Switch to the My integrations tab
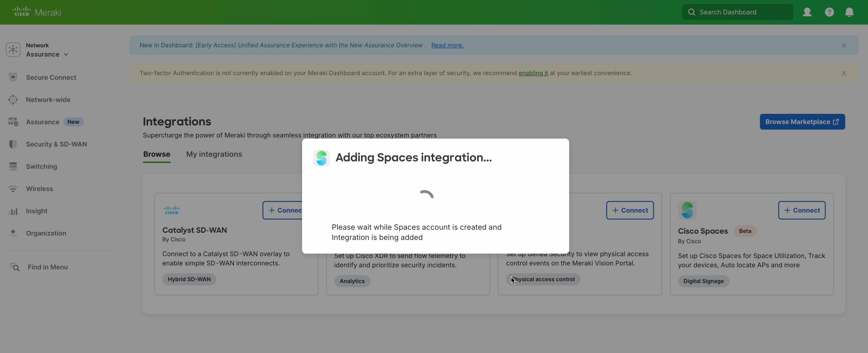The height and width of the screenshot is (353, 868). 214,154
